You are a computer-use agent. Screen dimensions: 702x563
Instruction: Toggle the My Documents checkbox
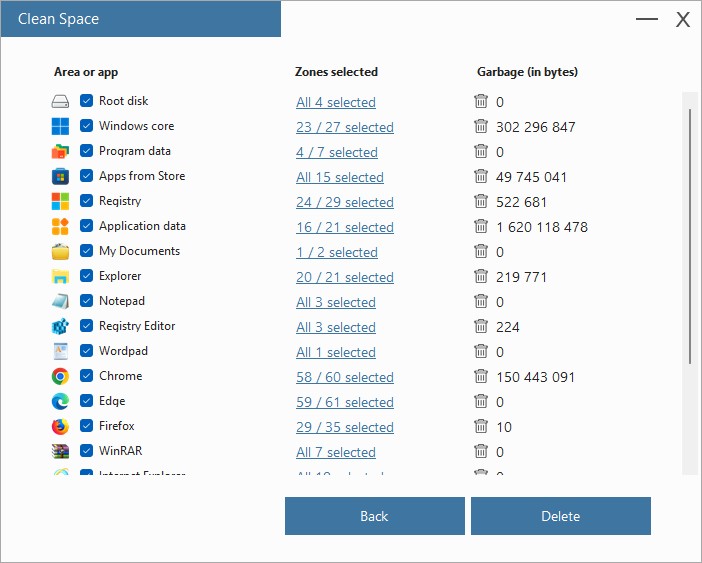coord(86,251)
